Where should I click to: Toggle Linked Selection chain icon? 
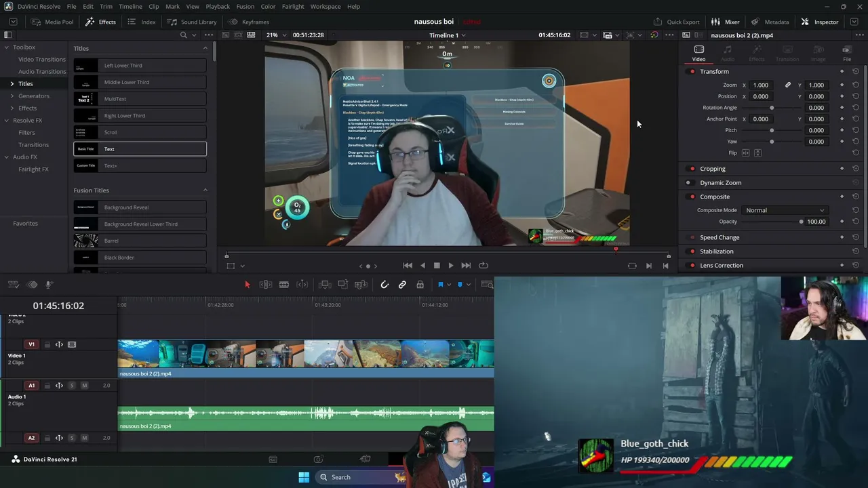[x=402, y=285]
